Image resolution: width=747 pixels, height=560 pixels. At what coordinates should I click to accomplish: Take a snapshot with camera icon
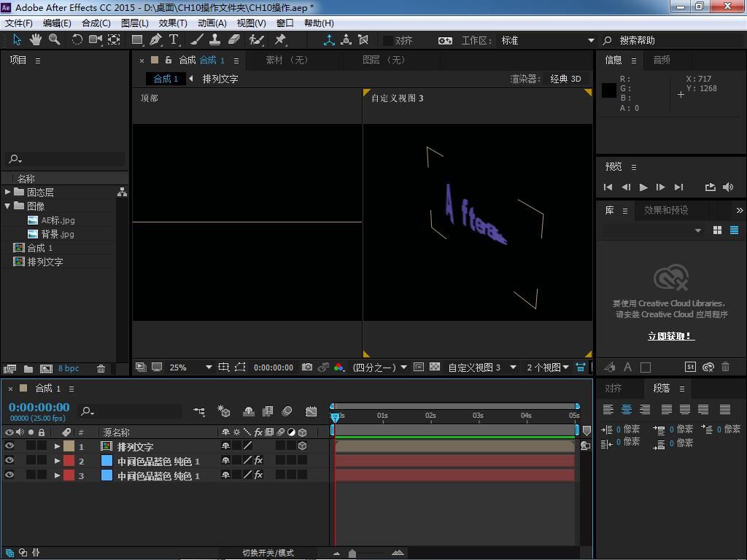tap(307, 367)
